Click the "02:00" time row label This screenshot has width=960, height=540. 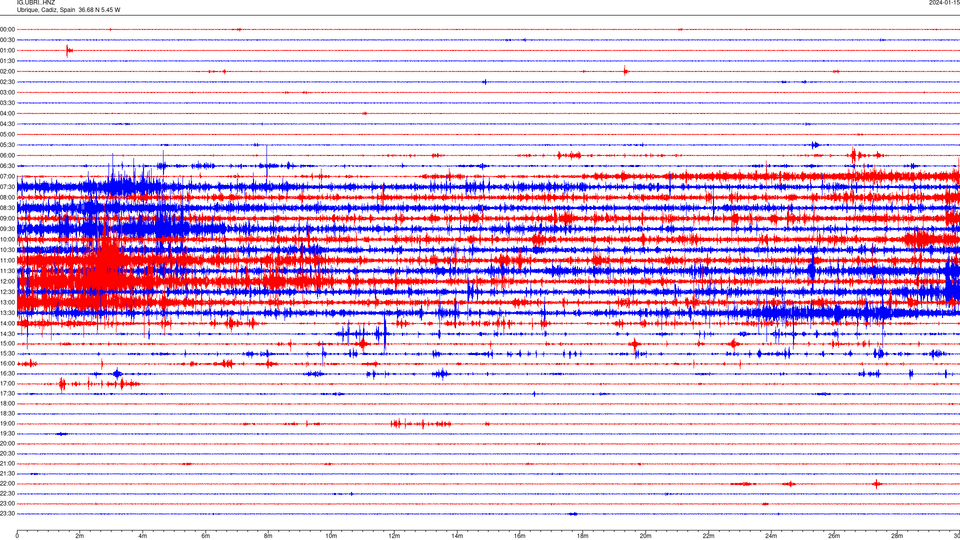pos(7,72)
